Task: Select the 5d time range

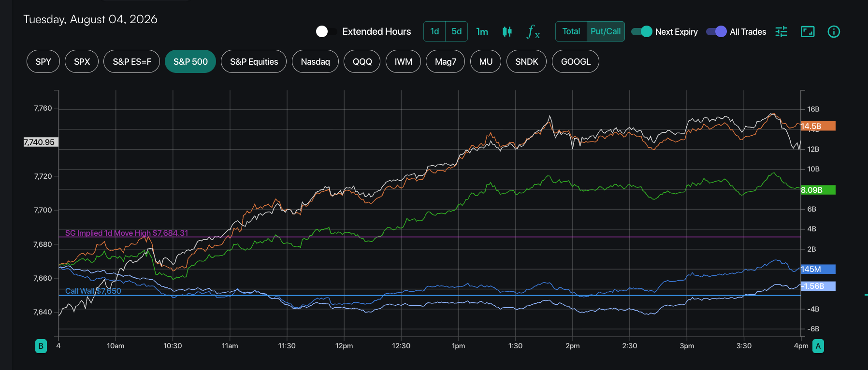Action: tap(456, 31)
